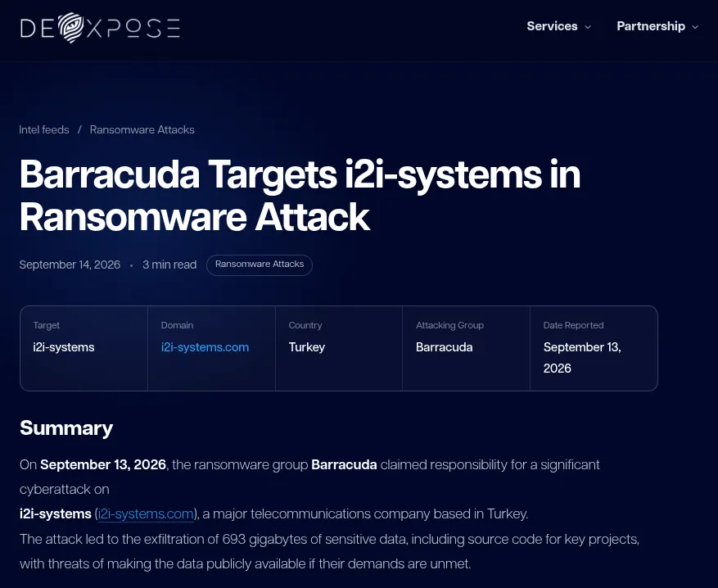Click the article headline Barracuda Targets i2i-systems
The height and width of the screenshot is (588, 718).
coord(300,196)
